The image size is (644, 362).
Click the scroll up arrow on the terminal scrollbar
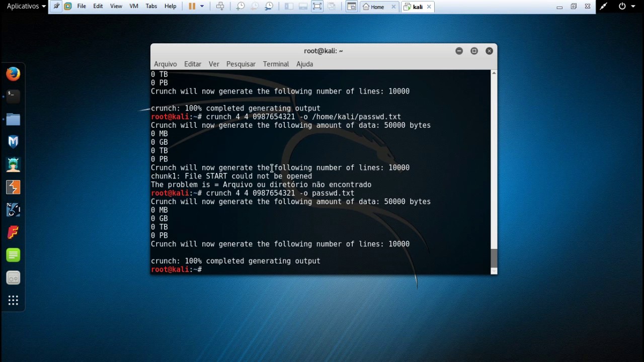(494, 73)
